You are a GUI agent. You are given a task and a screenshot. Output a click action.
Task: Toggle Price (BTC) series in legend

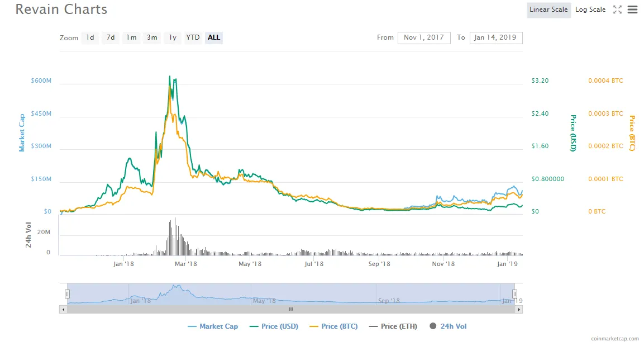[x=333, y=326]
